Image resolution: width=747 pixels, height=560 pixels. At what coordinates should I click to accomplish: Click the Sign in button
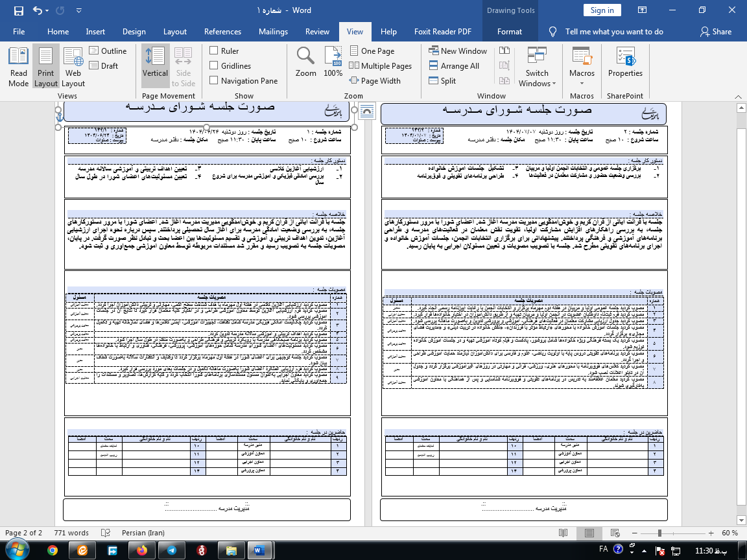point(602,10)
